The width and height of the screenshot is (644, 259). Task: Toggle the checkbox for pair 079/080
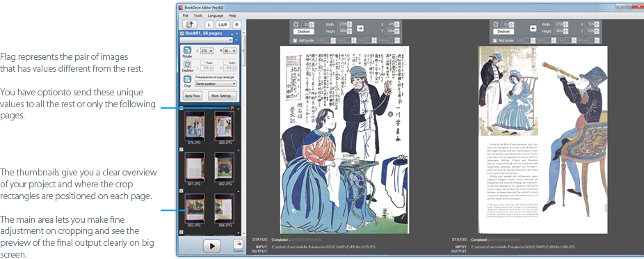(182, 109)
